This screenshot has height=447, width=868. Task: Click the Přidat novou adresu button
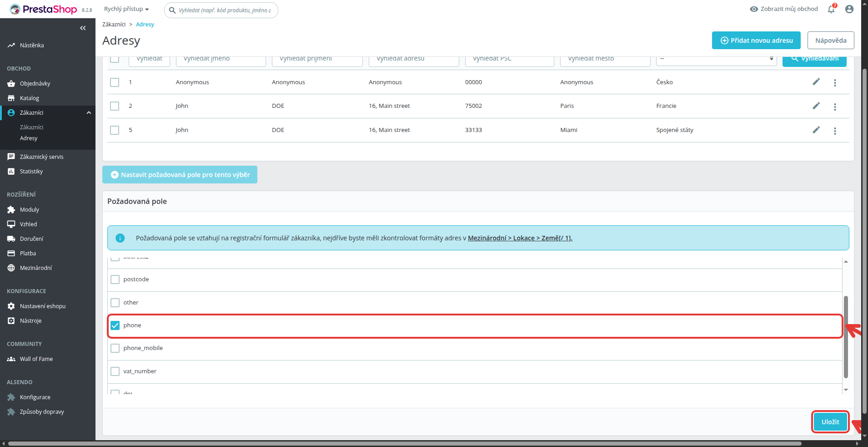pyautogui.click(x=757, y=40)
